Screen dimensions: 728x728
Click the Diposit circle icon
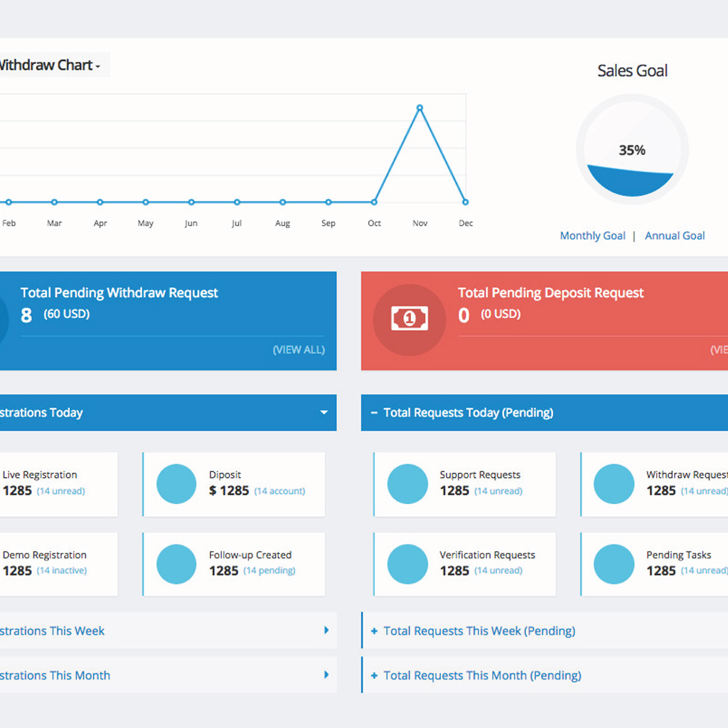(176, 484)
